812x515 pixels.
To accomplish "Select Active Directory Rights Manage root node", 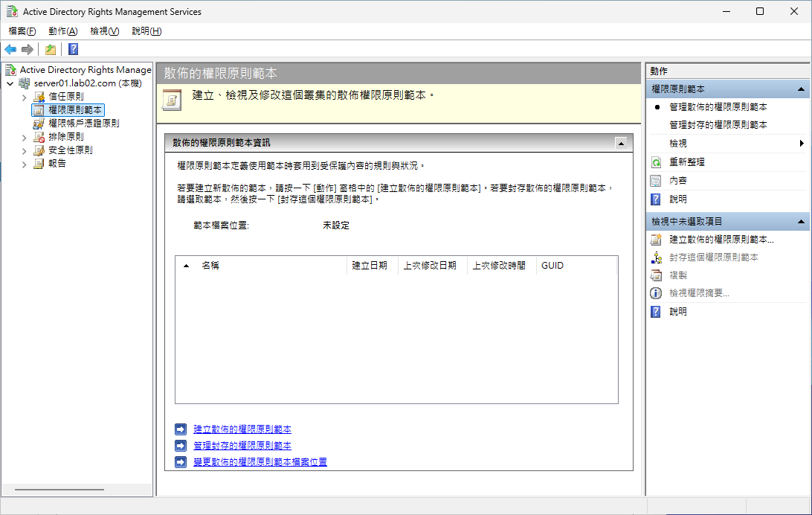I will coord(86,69).
